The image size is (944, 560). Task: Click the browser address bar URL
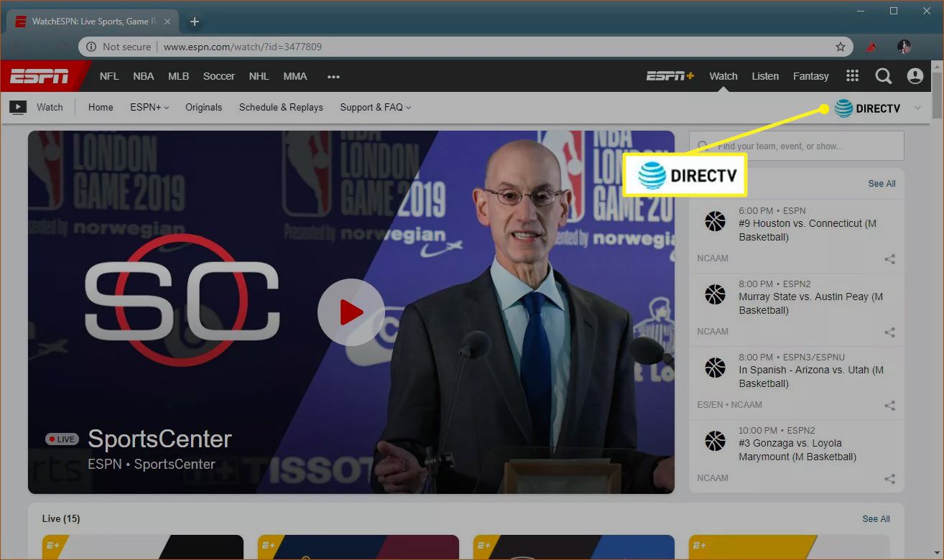coord(243,47)
